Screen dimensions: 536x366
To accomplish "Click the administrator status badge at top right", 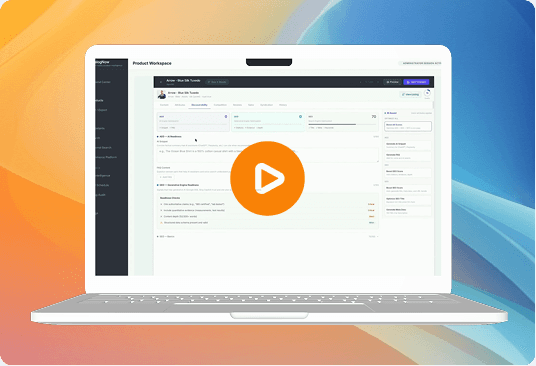I will (420, 63).
